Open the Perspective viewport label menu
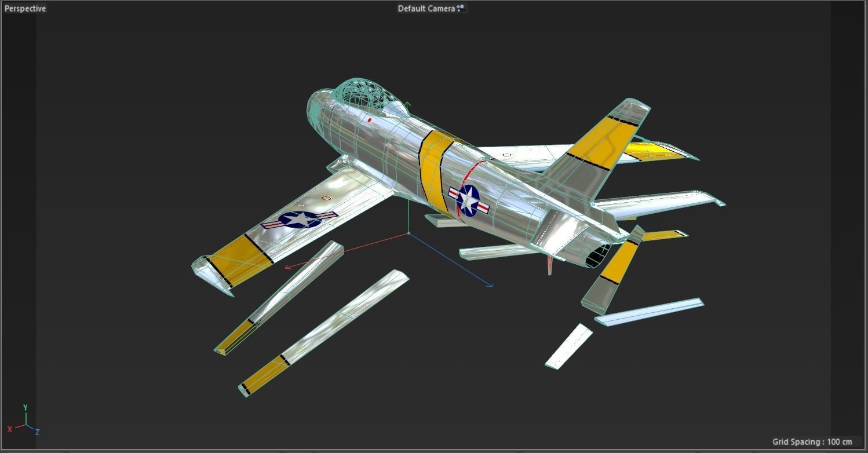The height and width of the screenshot is (453, 868). click(x=24, y=8)
